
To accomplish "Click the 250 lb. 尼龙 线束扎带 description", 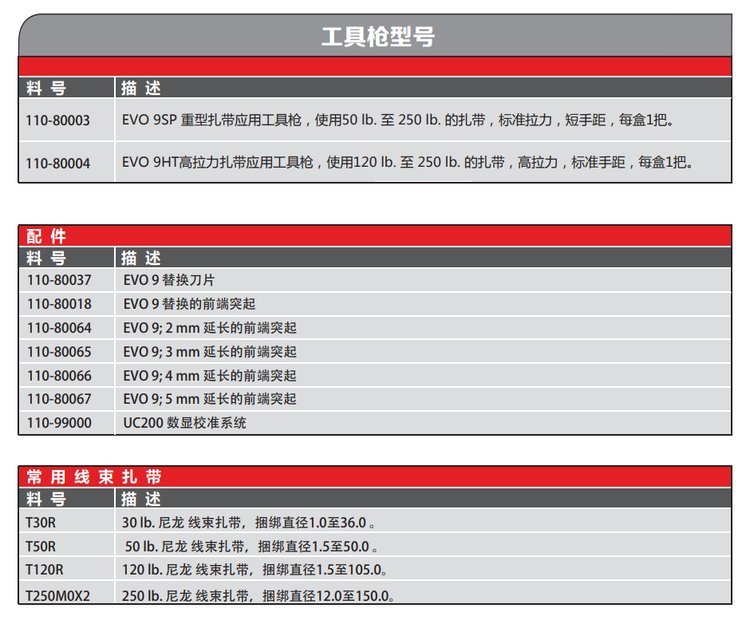I will (x=258, y=596).
